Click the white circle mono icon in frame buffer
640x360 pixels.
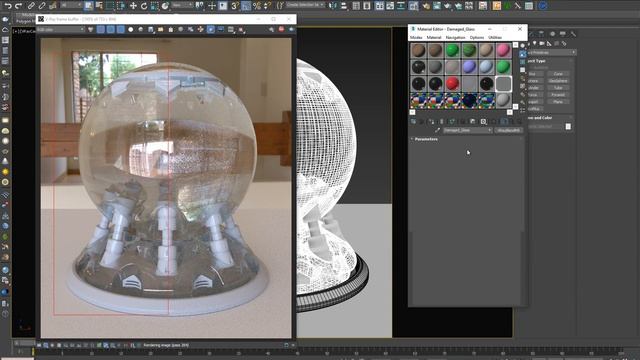point(131,29)
